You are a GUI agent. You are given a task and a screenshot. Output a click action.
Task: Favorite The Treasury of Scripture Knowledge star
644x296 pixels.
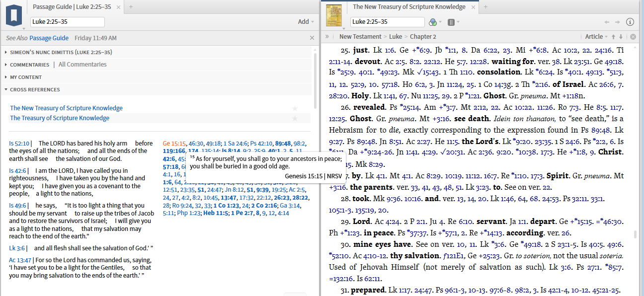click(295, 118)
